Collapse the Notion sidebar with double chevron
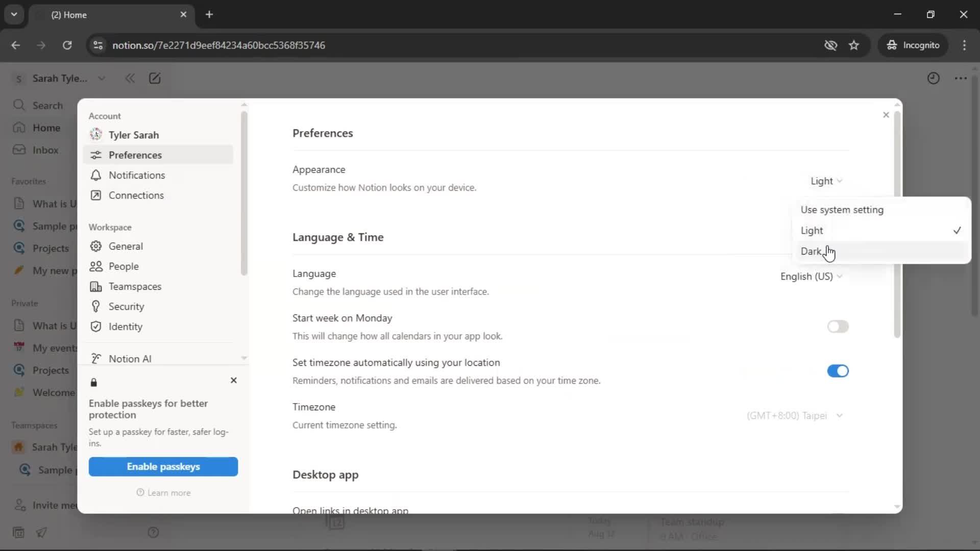Viewport: 980px width, 551px height. pos(130,78)
